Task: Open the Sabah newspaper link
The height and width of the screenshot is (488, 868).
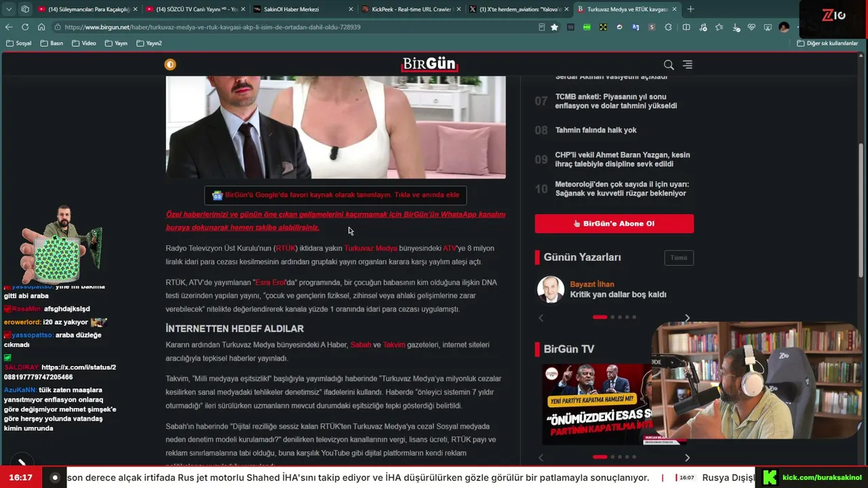Action: [361, 345]
